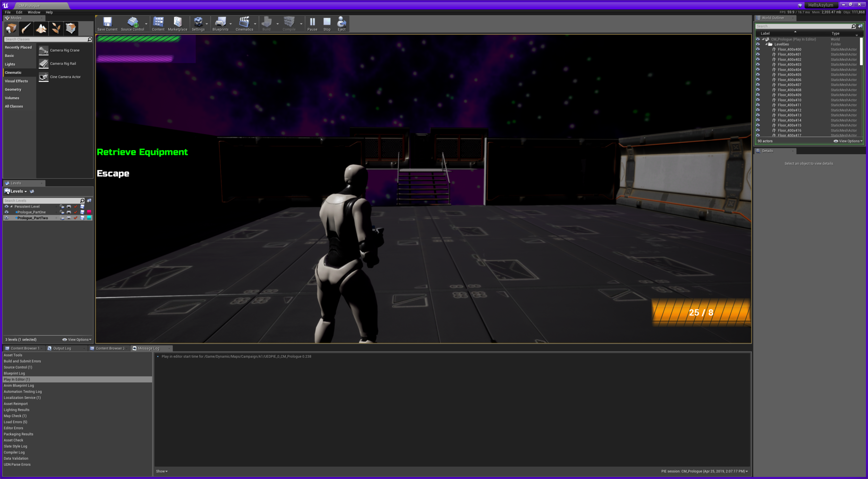Pause the Play In Editor session

(x=312, y=23)
